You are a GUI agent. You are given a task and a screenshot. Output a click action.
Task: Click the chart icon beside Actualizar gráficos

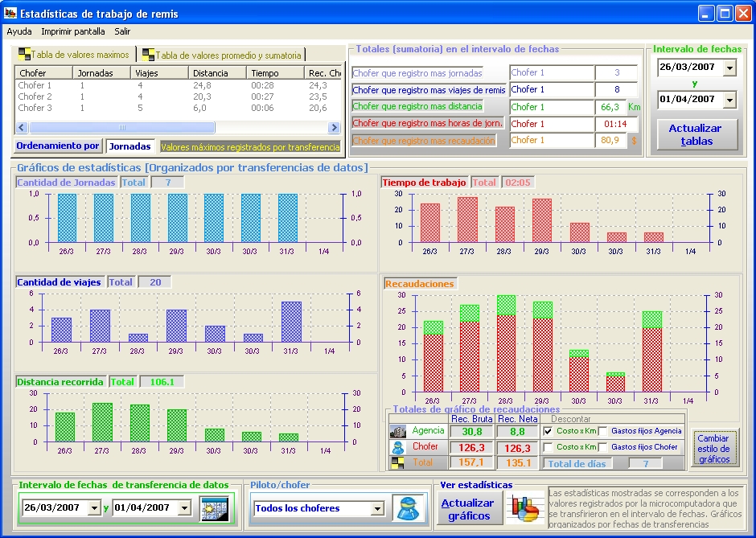(525, 507)
